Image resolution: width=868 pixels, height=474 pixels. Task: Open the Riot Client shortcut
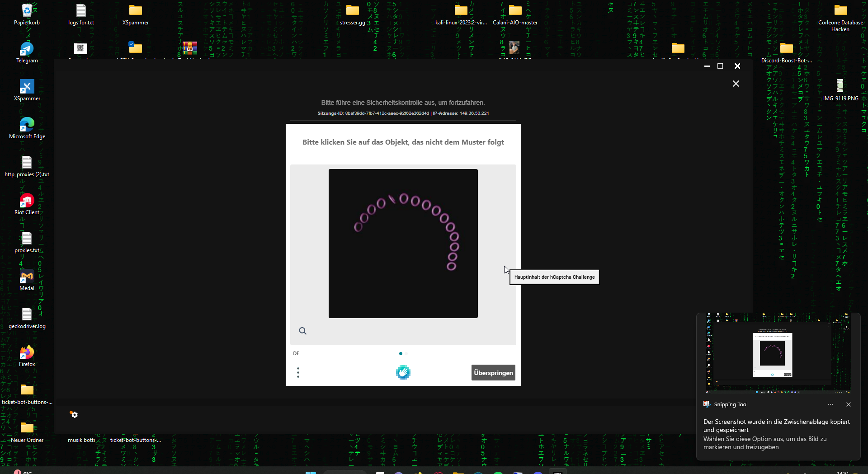tap(27, 201)
